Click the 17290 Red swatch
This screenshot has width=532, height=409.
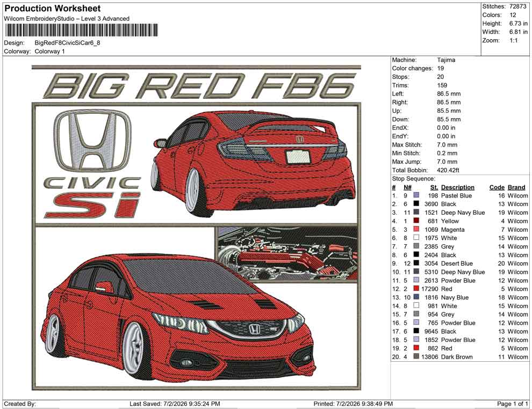pos(416,289)
